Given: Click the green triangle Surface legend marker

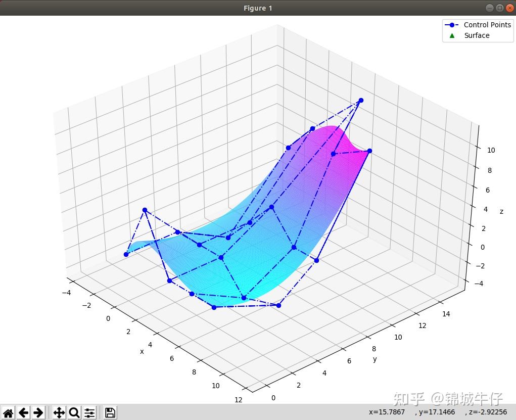Looking at the screenshot, I should (x=452, y=35).
